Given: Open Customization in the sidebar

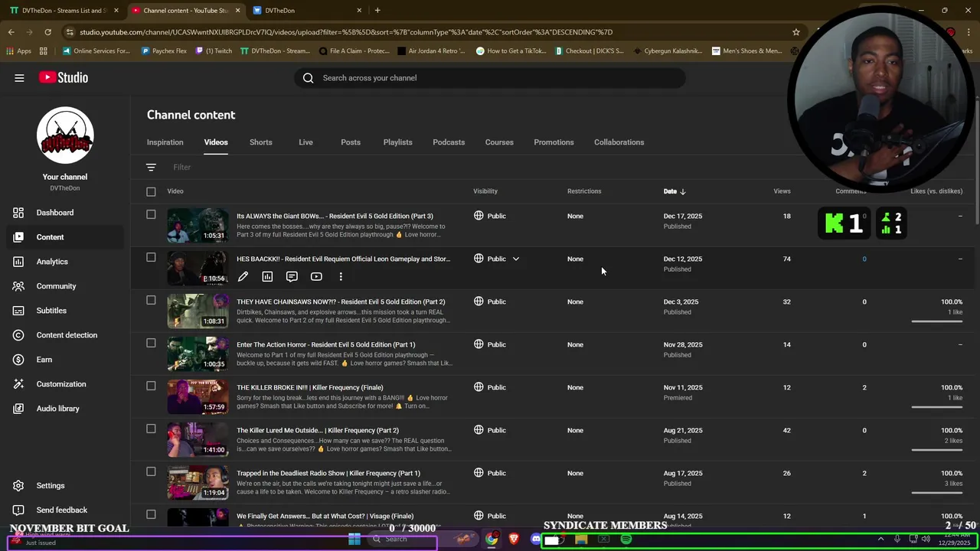Looking at the screenshot, I should 61,384.
